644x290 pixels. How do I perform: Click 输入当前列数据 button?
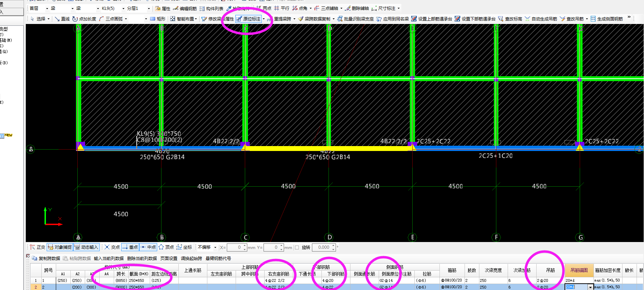tap(108, 259)
